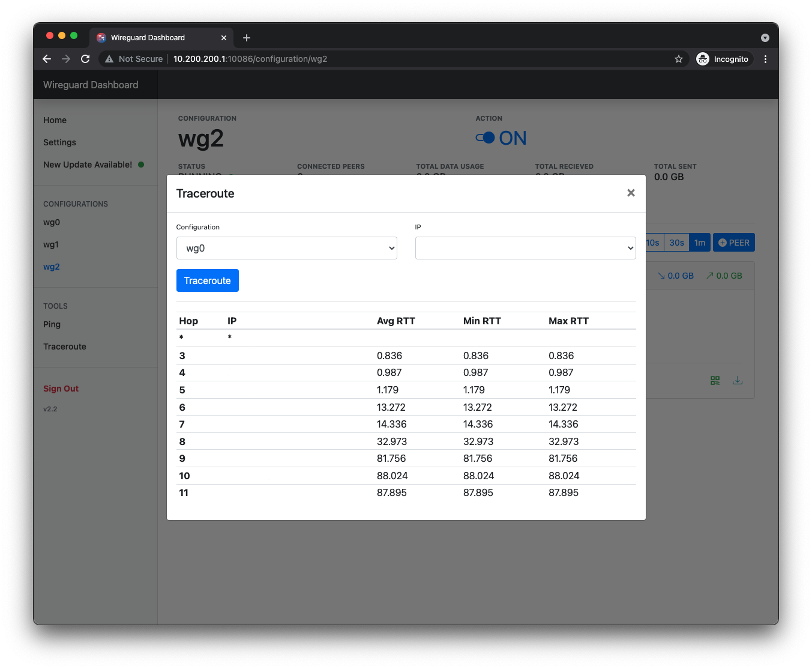Select the 1m refresh interval
This screenshot has height=669, width=812.
(700, 243)
